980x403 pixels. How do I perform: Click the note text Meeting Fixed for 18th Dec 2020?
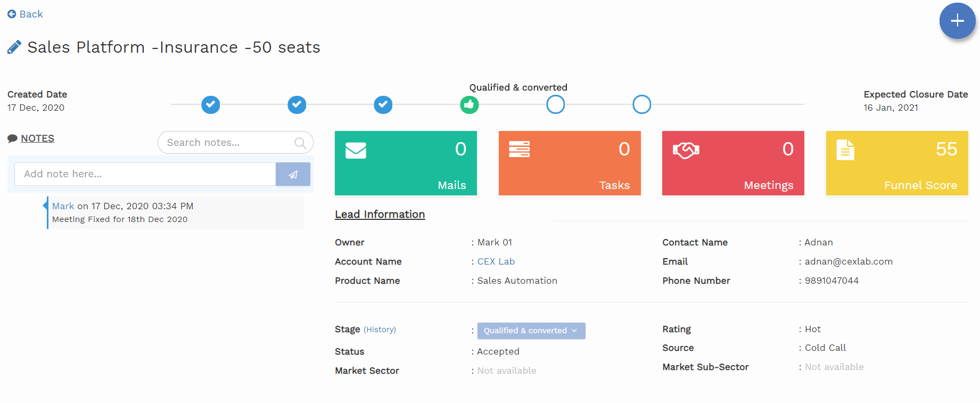click(120, 219)
